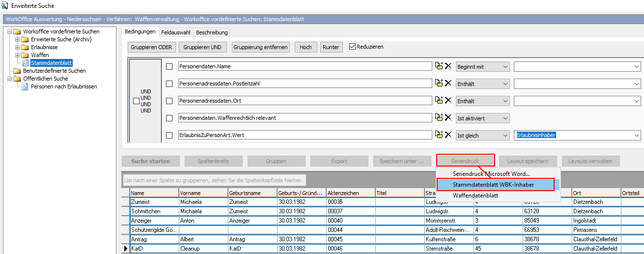The image size is (644, 254).
Task: Tick the checkbox for Personendaten.Name condition
Action: pyautogui.click(x=169, y=66)
